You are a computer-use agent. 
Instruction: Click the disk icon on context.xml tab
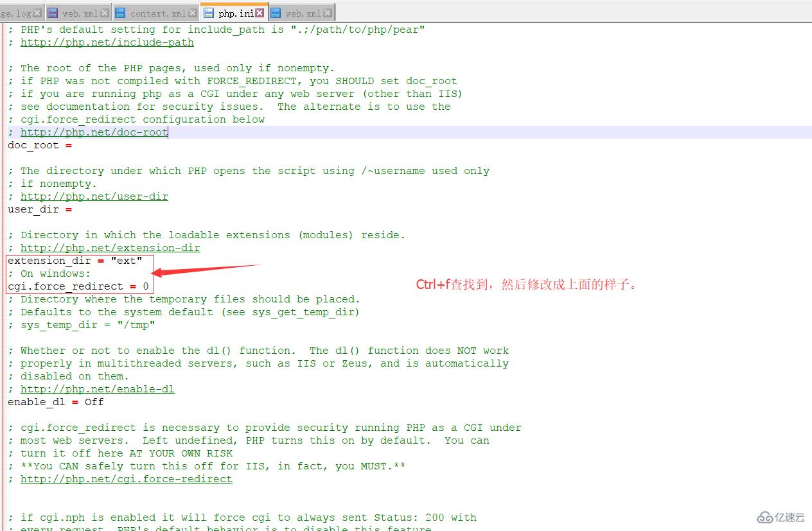pos(120,13)
